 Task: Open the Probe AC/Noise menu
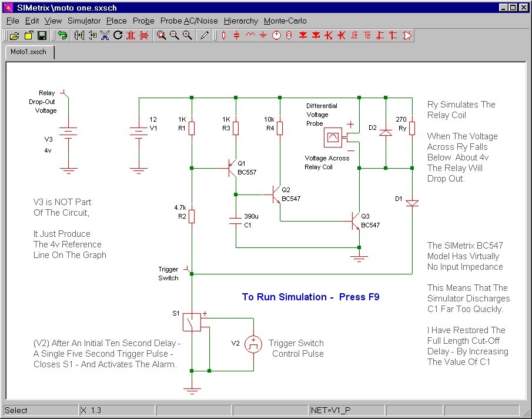coord(189,21)
